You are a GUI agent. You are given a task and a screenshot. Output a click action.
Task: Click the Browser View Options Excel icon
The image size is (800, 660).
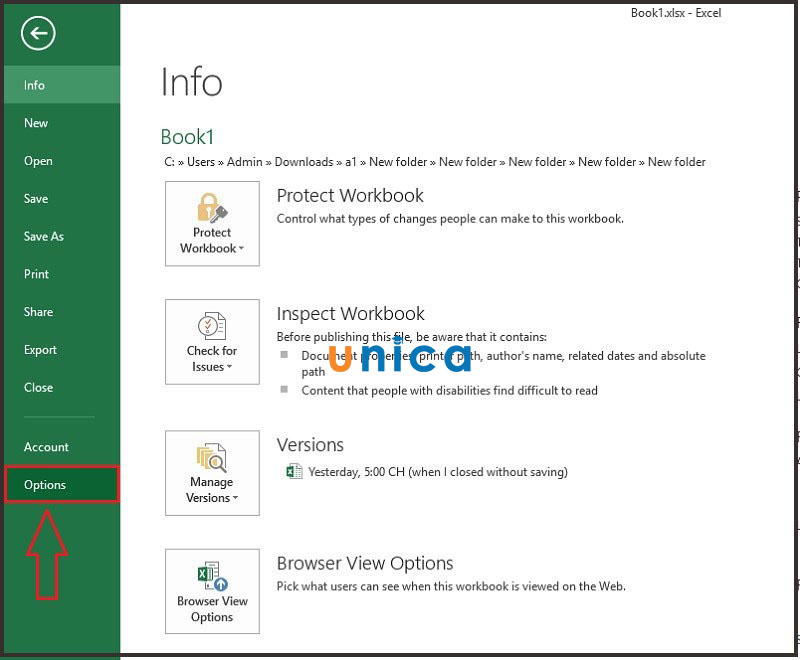[x=212, y=576]
